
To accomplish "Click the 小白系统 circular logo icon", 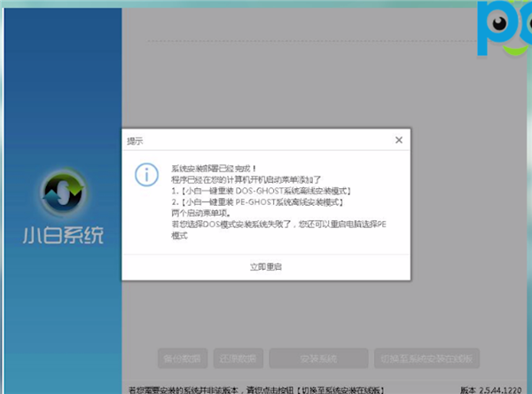I will click(x=64, y=192).
